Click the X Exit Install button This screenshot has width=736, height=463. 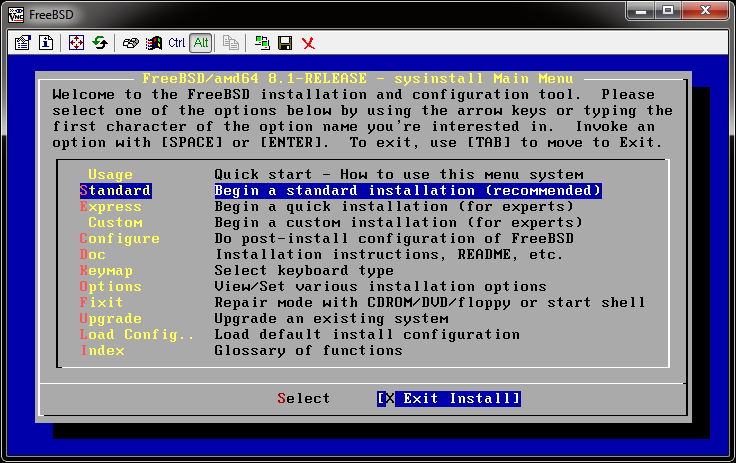click(x=449, y=399)
